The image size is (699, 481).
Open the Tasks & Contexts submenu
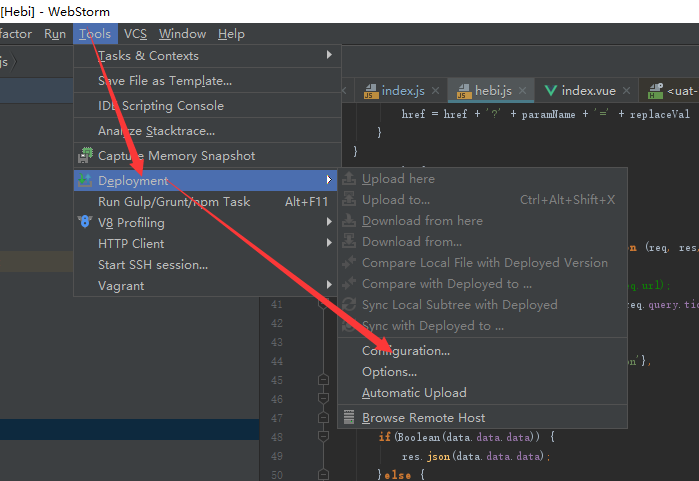click(207, 56)
